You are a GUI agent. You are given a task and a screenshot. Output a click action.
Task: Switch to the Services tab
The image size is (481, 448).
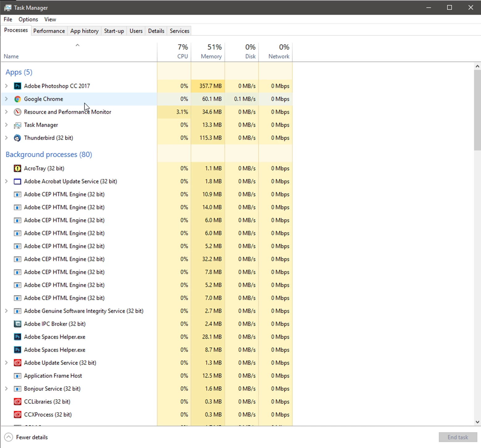pyautogui.click(x=179, y=31)
